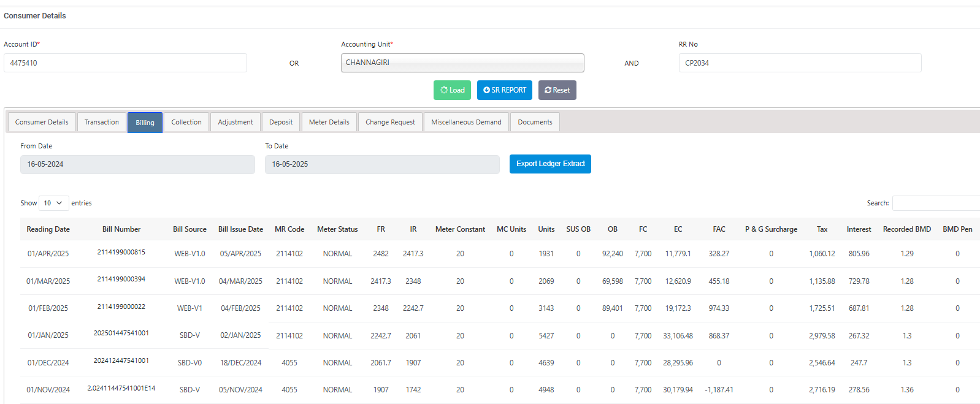Click the Load button
The height and width of the screenshot is (404, 980).
click(x=453, y=90)
